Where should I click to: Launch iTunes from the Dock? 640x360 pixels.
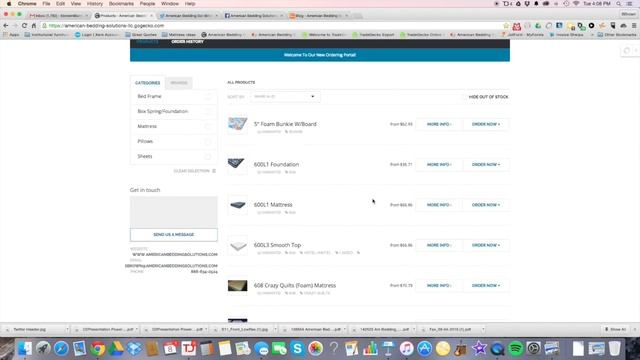[x=406, y=349]
